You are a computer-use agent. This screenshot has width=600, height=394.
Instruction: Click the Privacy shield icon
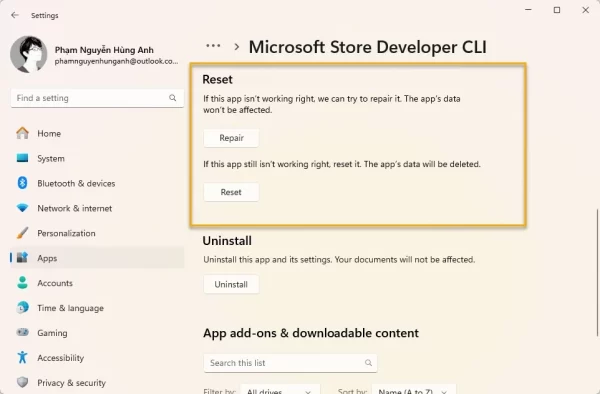[x=23, y=382]
